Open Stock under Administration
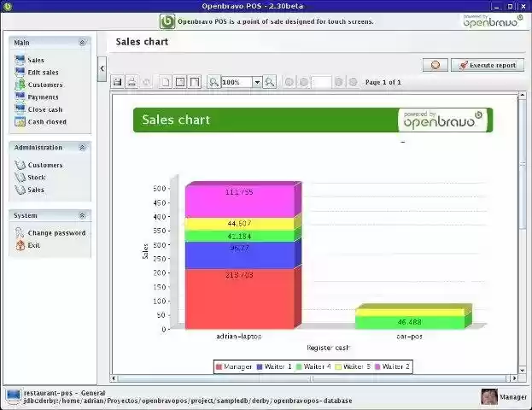Image resolution: width=532 pixels, height=410 pixels. [x=30, y=177]
